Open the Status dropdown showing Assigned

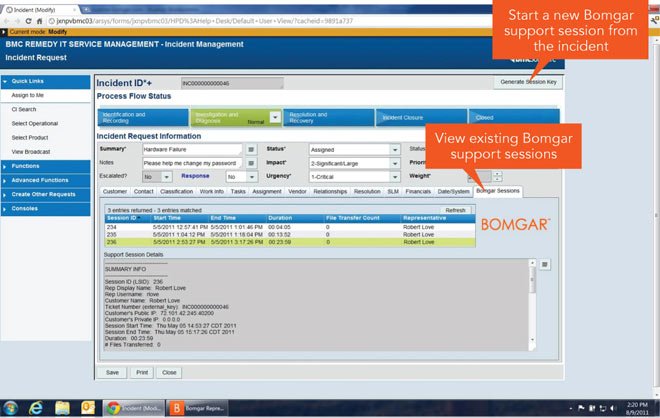click(394, 149)
